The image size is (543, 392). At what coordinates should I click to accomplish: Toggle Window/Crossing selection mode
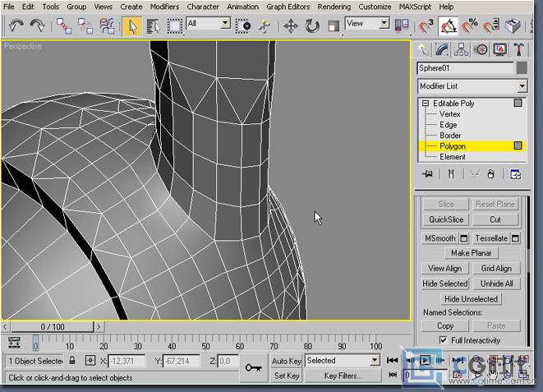click(243, 26)
